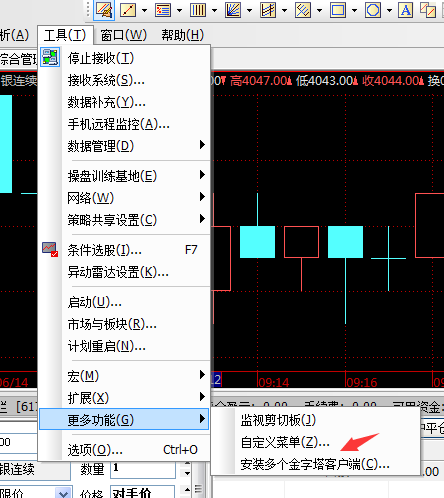
Task: Select the trend line drawing tool
Action: coord(128,10)
